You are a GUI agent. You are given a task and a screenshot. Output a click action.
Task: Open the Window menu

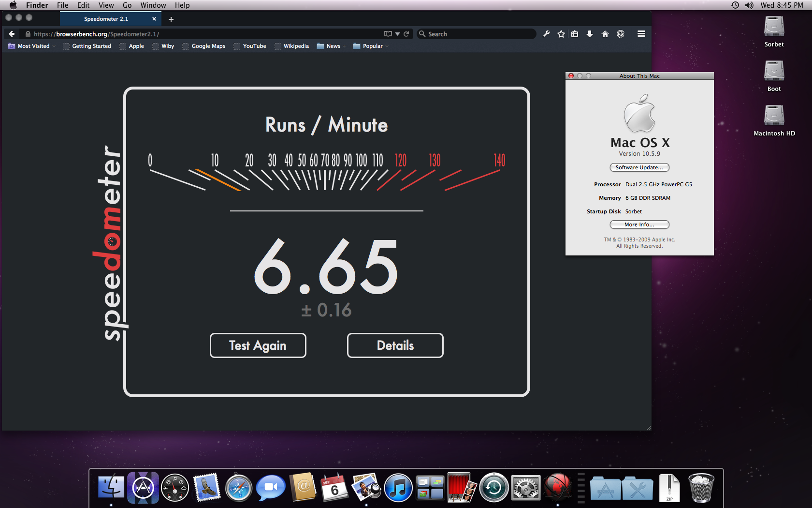point(153,5)
